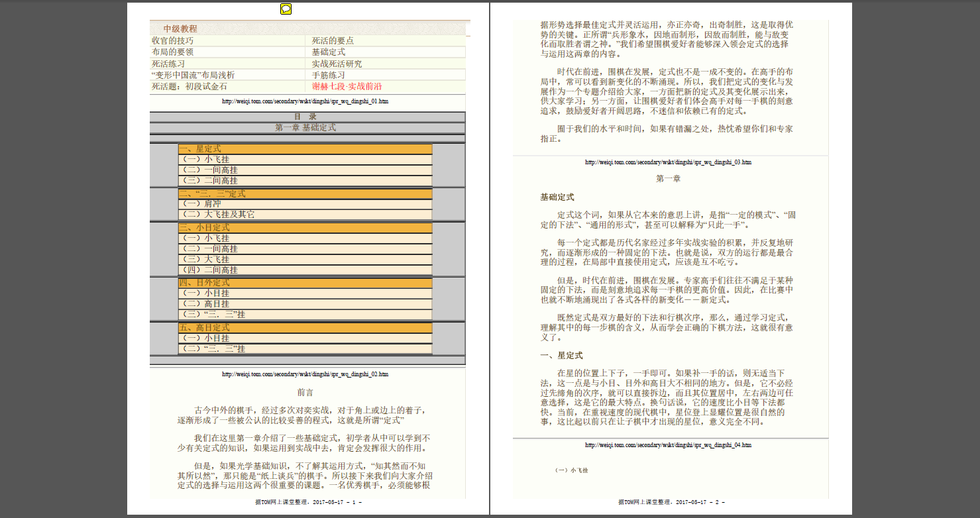Click （一）小飞挂 under 小目定式
980x518 pixels.
click(305, 238)
